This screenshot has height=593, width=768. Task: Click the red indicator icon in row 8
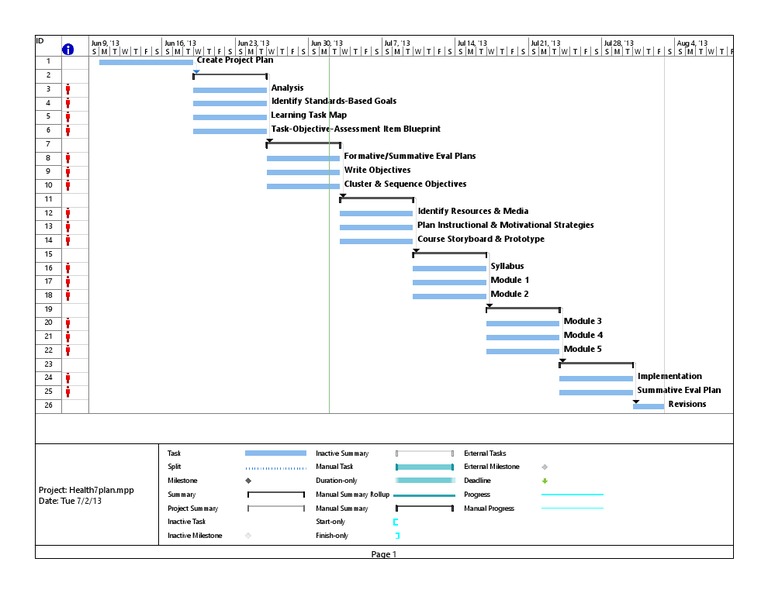tap(68, 158)
